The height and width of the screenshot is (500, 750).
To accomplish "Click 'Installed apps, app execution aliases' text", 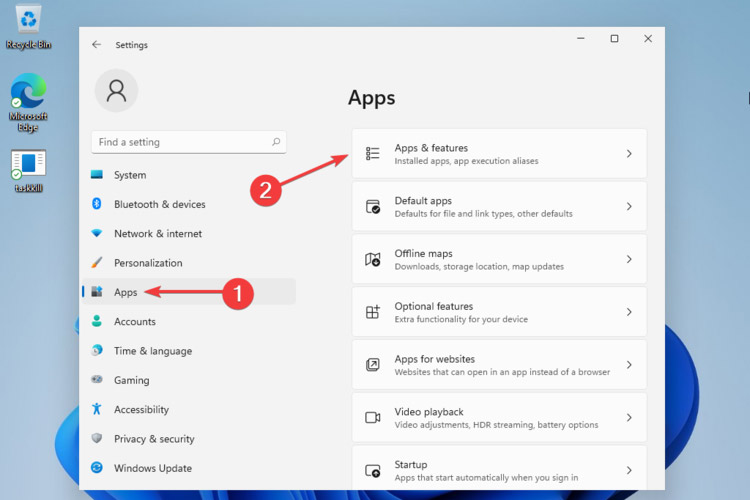I will pyautogui.click(x=466, y=161).
